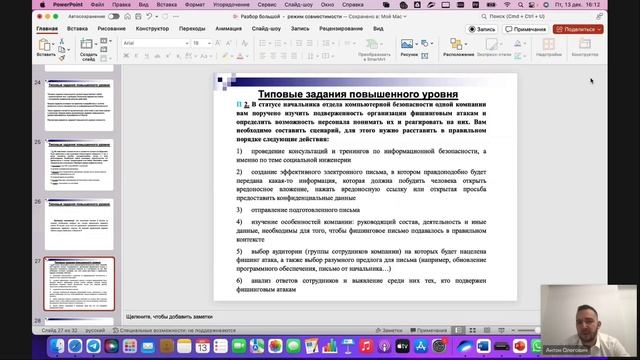The width and height of the screenshot is (640, 360).
Task: Click the Convert to SmartArt icon
Action: click(x=372, y=44)
